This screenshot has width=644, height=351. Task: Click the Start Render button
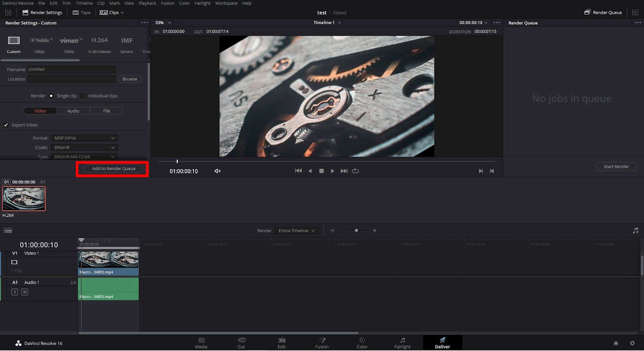pyautogui.click(x=616, y=167)
